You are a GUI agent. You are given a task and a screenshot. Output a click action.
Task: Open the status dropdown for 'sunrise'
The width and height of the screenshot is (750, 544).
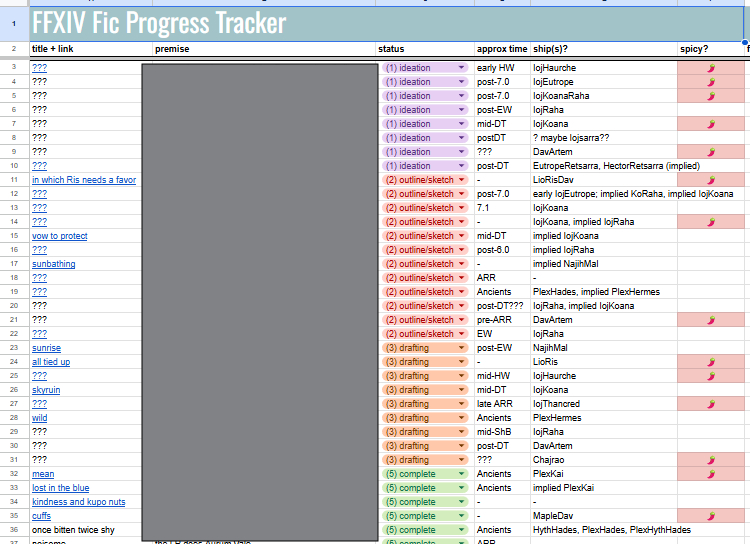(461, 348)
